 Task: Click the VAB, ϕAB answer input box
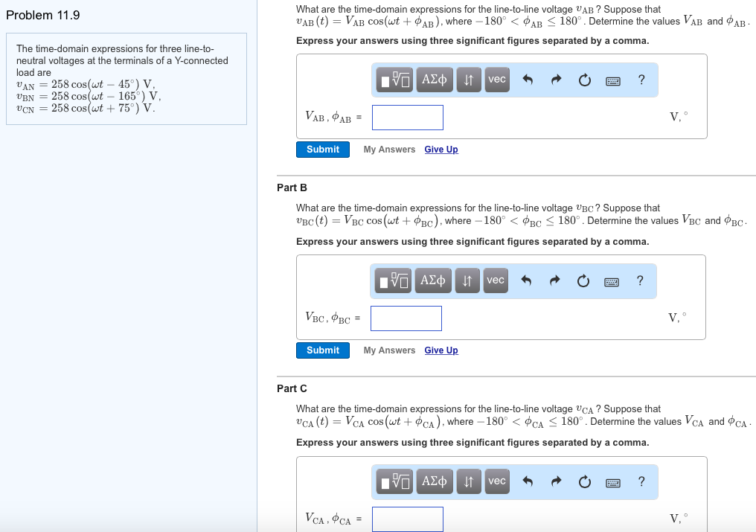(x=408, y=117)
